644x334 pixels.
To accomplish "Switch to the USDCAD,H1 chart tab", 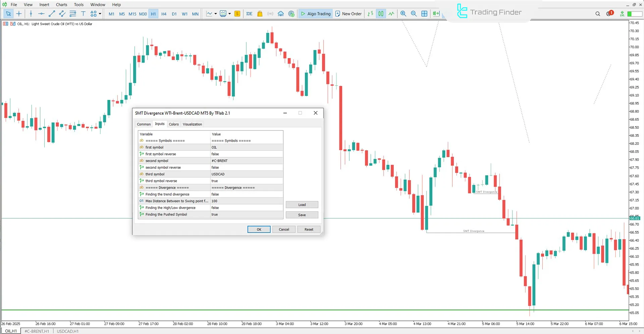I will [67, 331].
